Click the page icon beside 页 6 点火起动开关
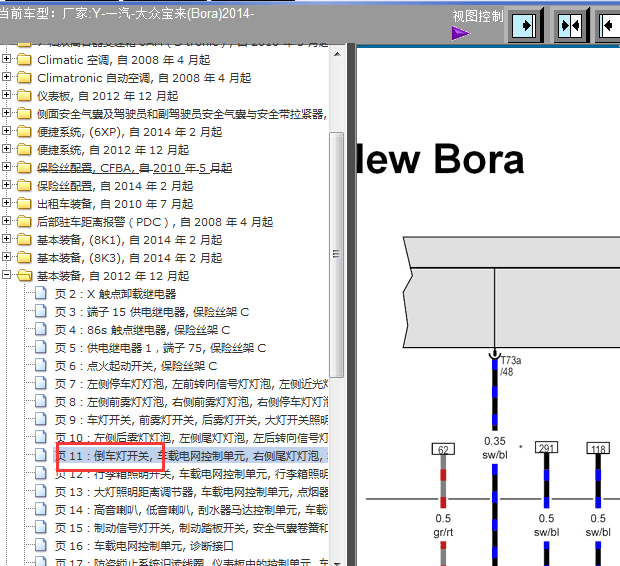The image size is (620, 566). coord(42,366)
